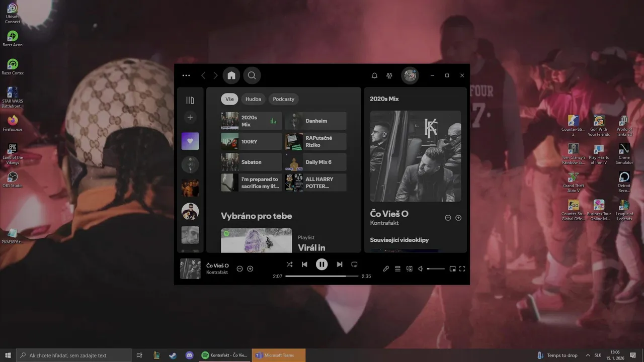Viewport: 644px width, 362px height.
Task: Open Razer Cortex desktop icon
Action: coord(13,67)
